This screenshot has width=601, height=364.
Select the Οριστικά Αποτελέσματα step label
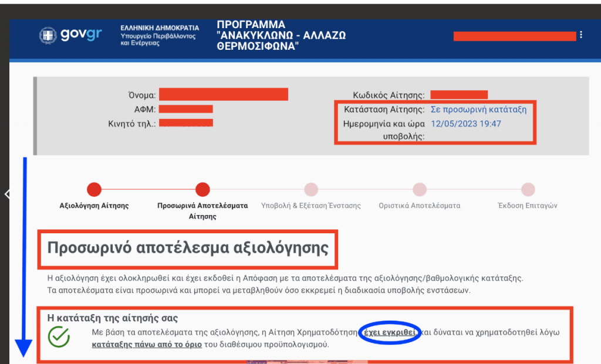coord(419,206)
